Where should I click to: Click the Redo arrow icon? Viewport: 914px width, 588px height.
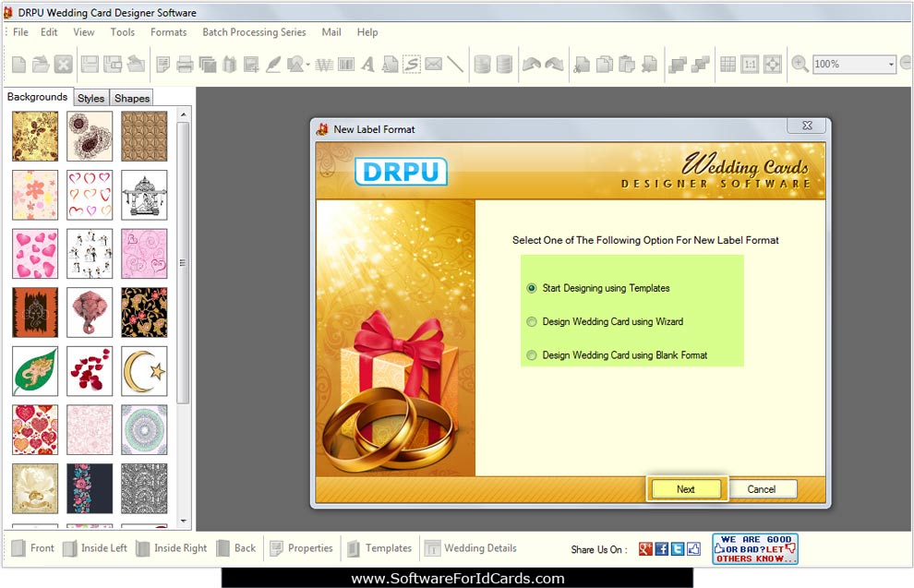(554, 64)
